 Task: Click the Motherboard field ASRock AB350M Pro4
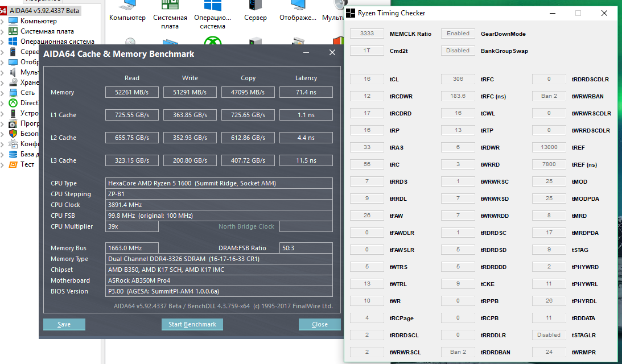(x=219, y=280)
